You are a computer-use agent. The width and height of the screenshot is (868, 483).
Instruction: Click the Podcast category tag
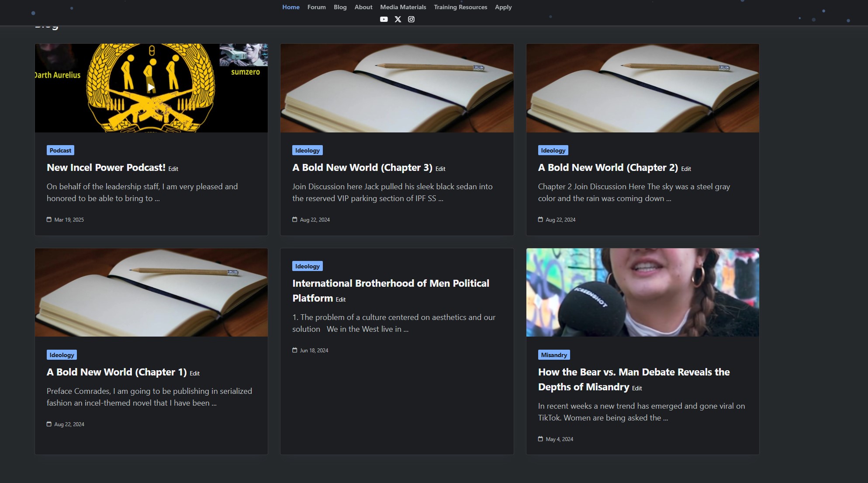[x=60, y=150]
